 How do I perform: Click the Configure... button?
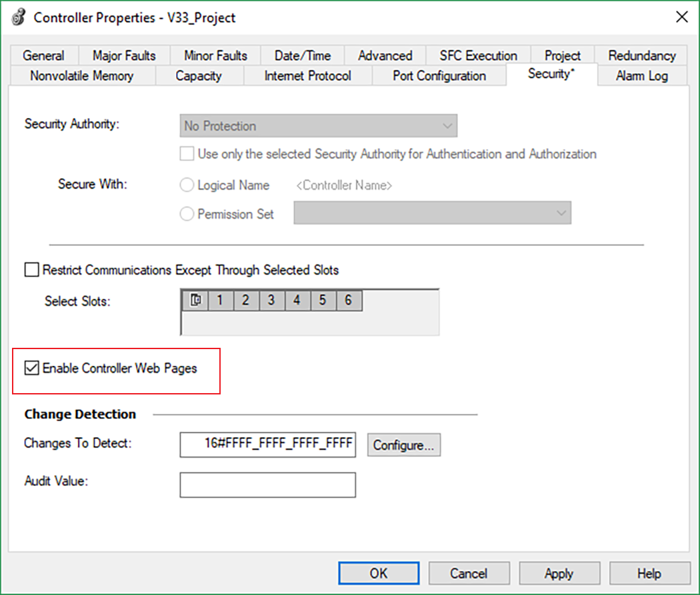403,446
